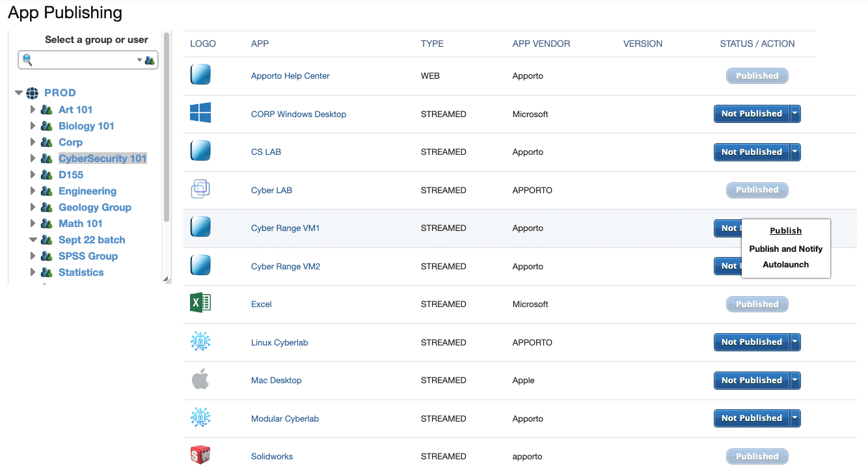Click the Apple logo for Mac Desktop
The width and height of the screenshot is (868, 473).
(x=200, y=379)
